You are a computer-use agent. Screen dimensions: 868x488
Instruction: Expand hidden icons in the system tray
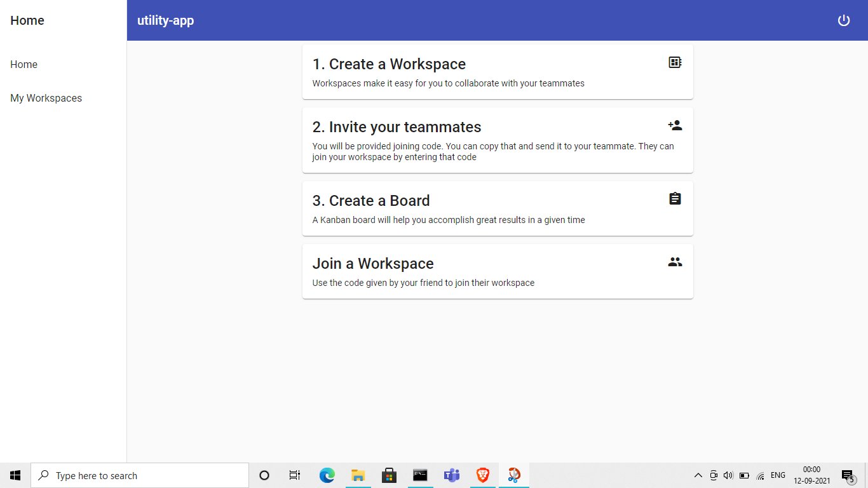coord(698,475)
